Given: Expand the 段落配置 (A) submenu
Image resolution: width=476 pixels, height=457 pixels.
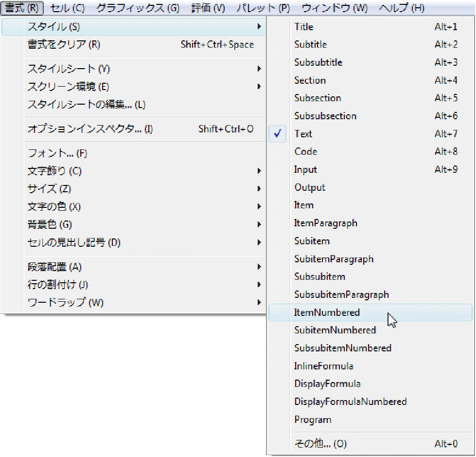Looking at the screenshot, I should coord(134,267).
